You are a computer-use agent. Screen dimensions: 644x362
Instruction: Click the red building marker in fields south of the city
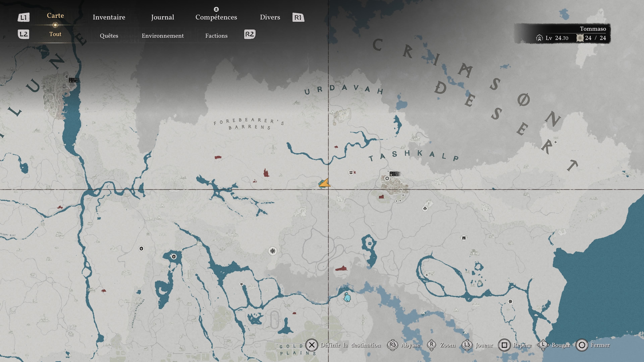[381, 197]
